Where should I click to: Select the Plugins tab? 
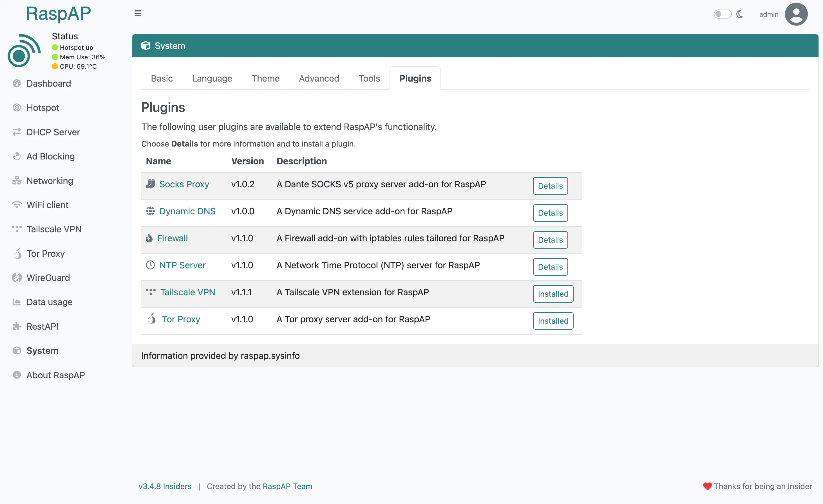(415, 78)
